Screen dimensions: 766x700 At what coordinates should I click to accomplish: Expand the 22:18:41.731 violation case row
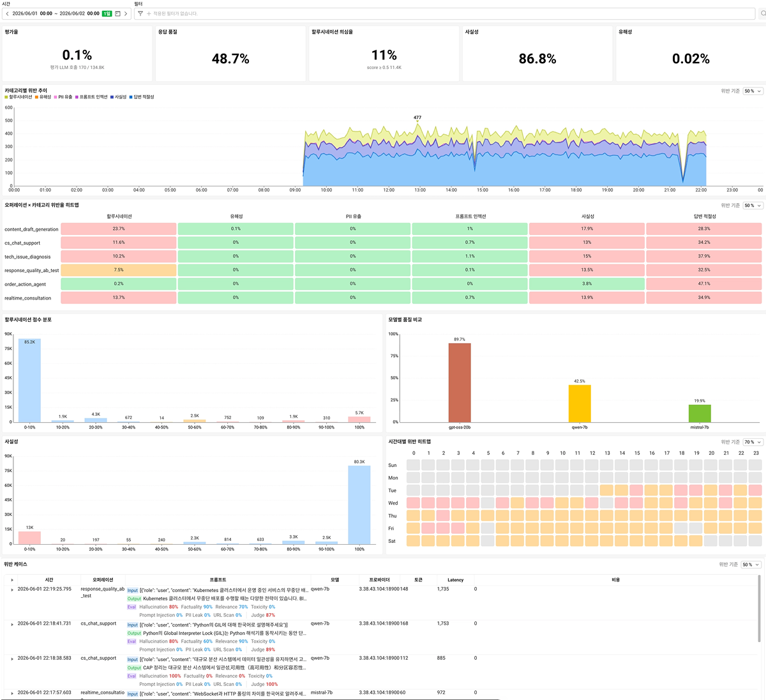pos(12,624)
